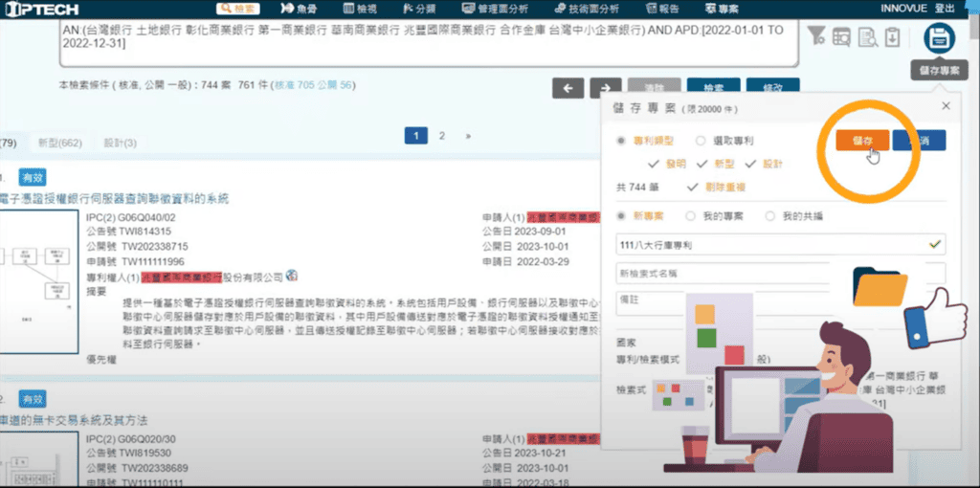The height and width of the screenshot is (488, 980).
Task: Click the filter funnel icon
Action: point(816,36)
